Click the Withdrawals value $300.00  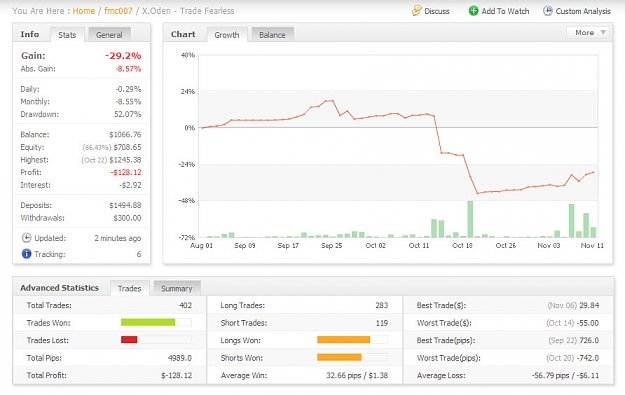[x=127, y=218]
